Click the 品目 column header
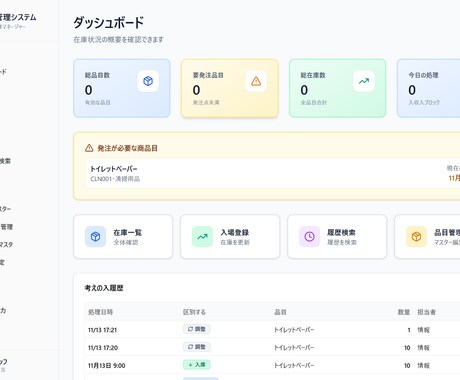 click(280, 312)
